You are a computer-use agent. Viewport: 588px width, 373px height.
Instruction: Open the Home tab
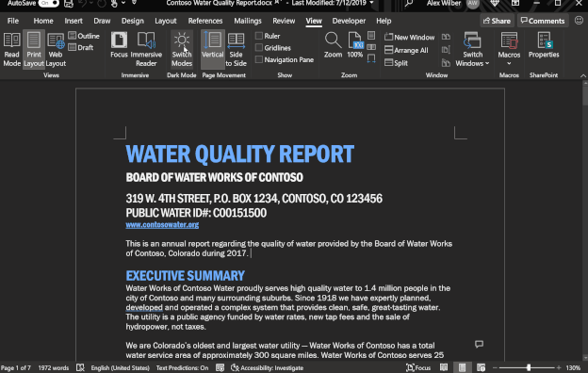pyautogui.click(x=43, y=21)
